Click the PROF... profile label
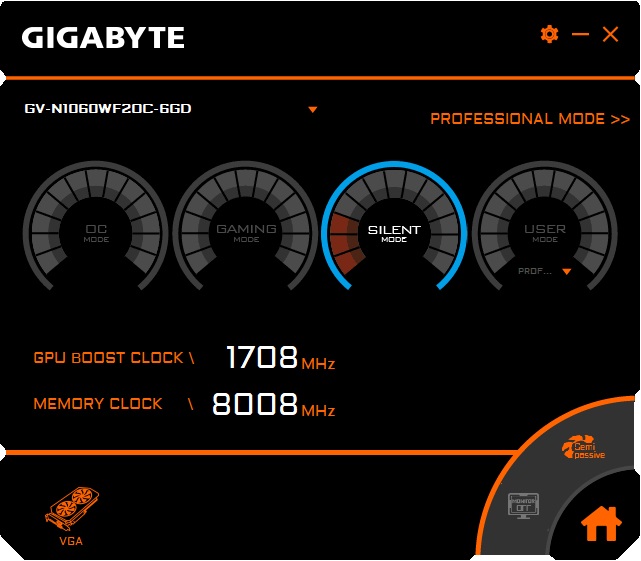Screen dimensions: 641x561 coord(535,272)
